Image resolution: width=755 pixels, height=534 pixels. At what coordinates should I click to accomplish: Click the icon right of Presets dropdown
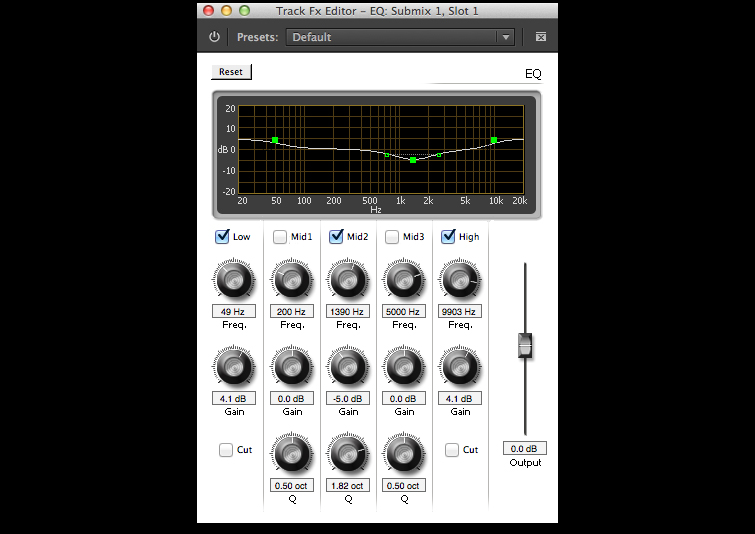point(540,37)
